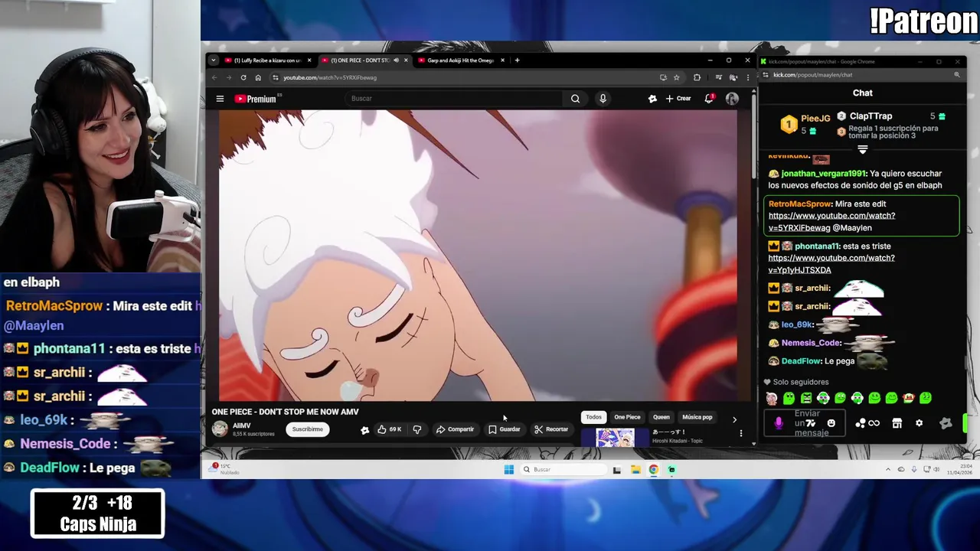Open the Hiroshi Kitadani recommended video thumbnail
The image size is (980, 551).
615,438
